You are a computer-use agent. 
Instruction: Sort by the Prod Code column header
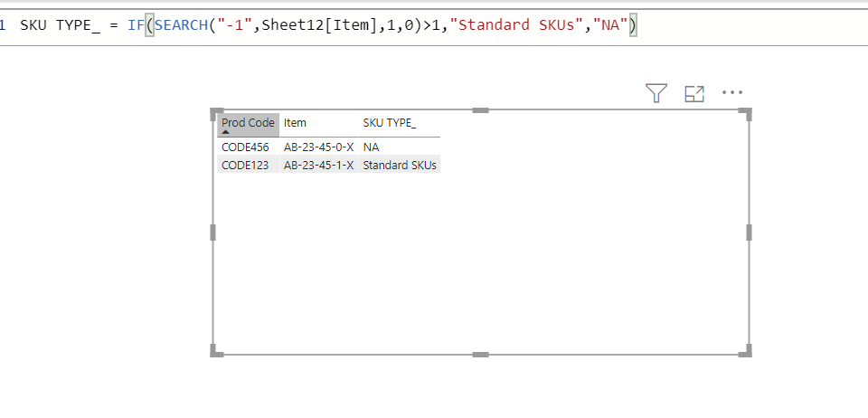(248, 123)
